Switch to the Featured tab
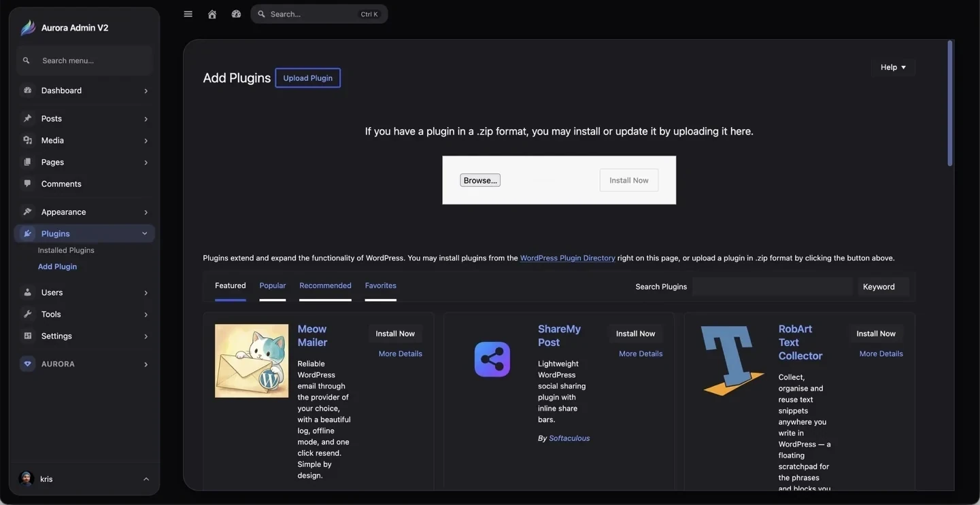This screenshot has width=980, height=505. (x=231, y=286)
